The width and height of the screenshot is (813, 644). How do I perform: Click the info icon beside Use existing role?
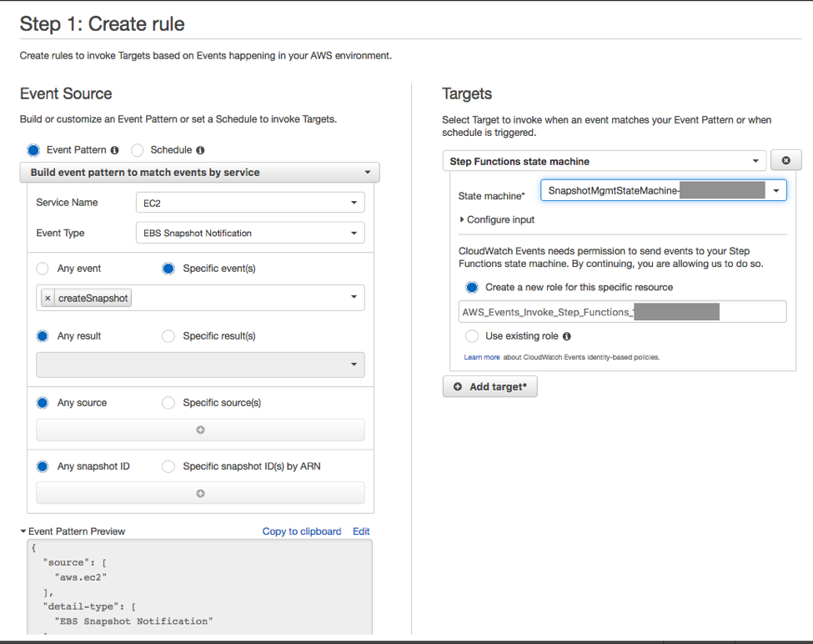pyautogui.click(x=567, y=336)
